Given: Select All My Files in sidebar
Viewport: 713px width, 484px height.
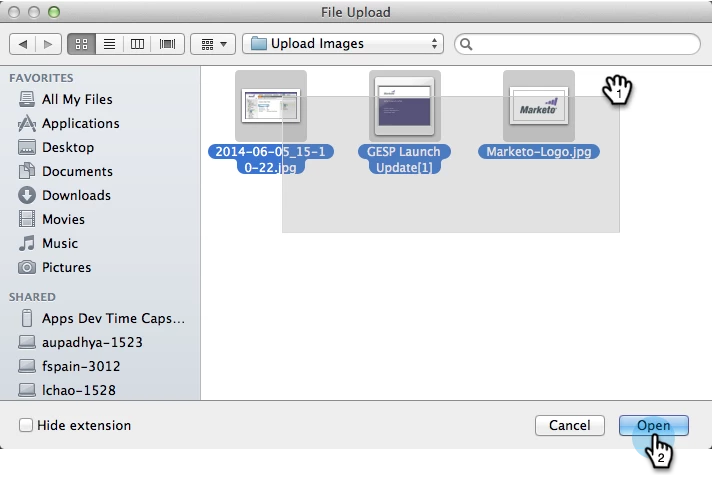Looking at the screenshot, I should point(77,99).
